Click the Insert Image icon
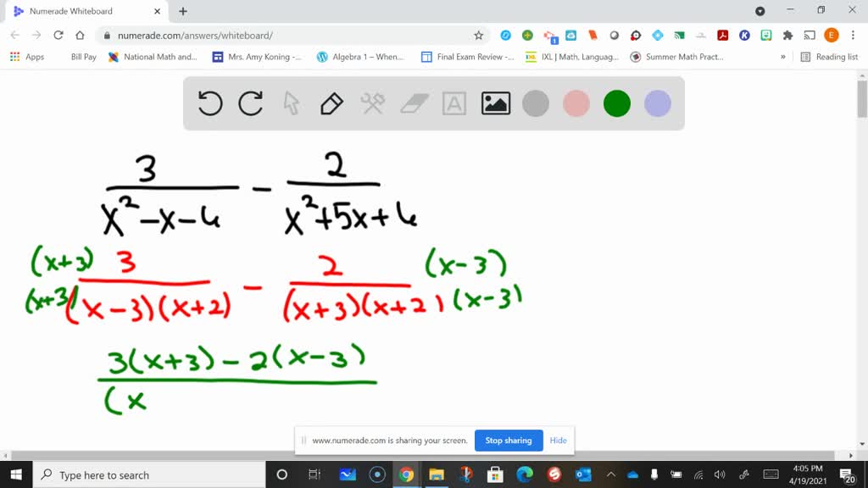The height and width of the screenshot is (488, 868). point(494,103)
